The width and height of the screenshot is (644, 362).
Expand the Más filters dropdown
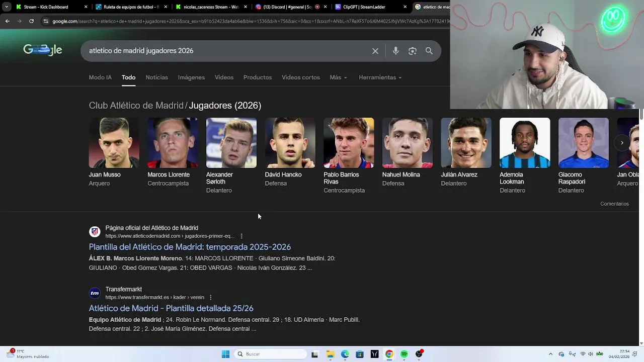point(338,77)
